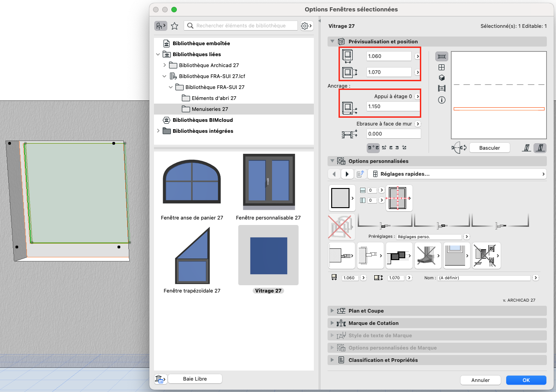
Task: Open first wall connection tile in bottom row
Action: (342, 255)
